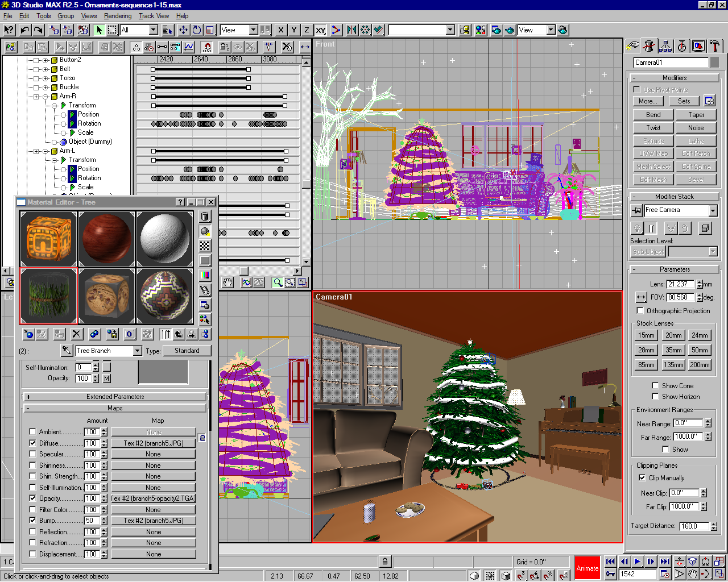Select the green Tree Branch sample slot
The width and height of the screenshot is (728, 582).
(x=48, y=296)
